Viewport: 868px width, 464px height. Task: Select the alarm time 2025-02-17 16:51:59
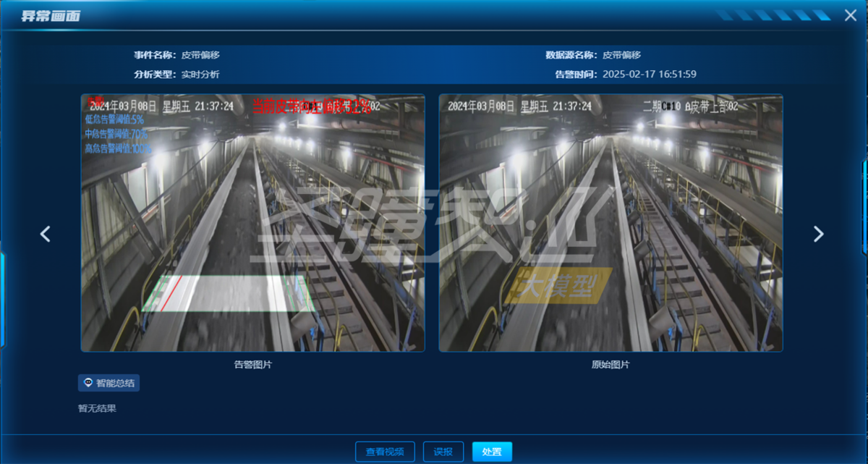[650, 74]
